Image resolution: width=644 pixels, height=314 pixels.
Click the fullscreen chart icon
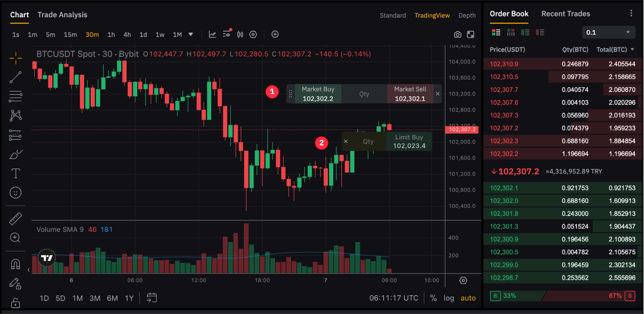471,35
